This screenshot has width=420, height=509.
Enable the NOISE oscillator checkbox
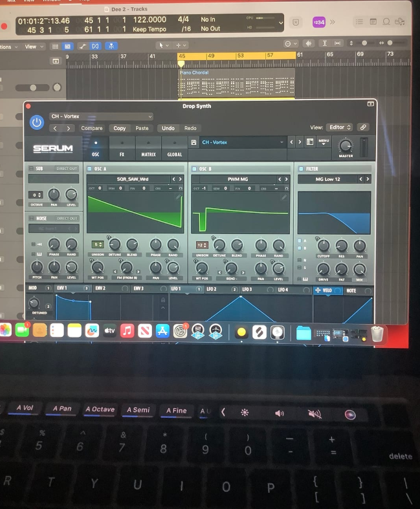(32, 218)
